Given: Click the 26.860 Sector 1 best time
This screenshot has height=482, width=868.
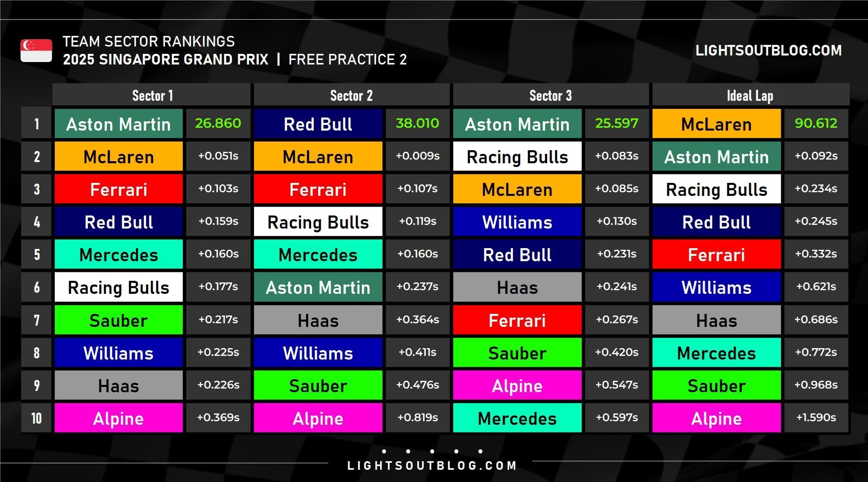Looking at the screenshot, I should tap(218, 123).
